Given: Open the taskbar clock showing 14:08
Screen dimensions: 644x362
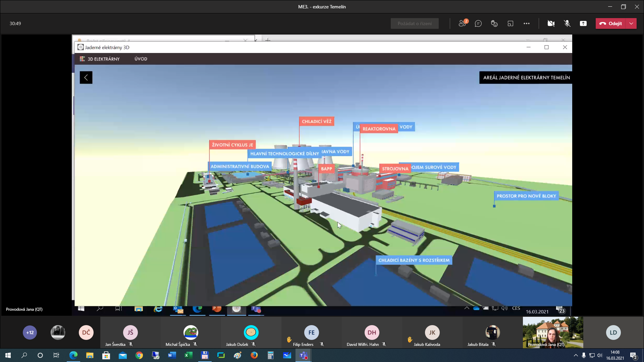Looking at the screenshot, I should pyautogui.click(x=615, y=355).
